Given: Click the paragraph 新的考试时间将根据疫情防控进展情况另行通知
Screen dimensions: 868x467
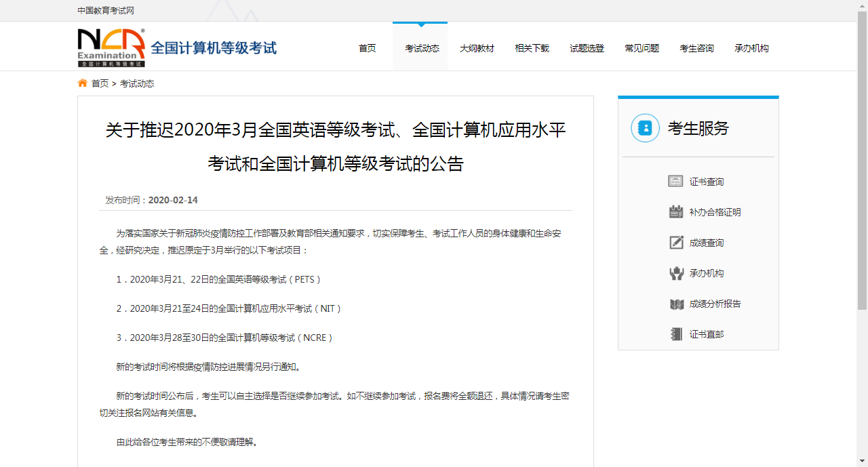Looking at the screenshot, I should click(208, 367).
